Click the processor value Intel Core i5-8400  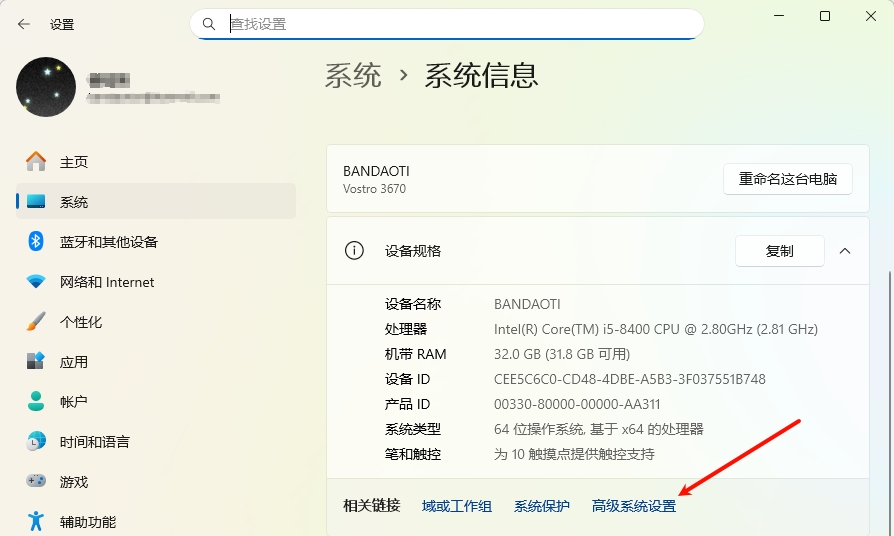click(x=656, y=329)
